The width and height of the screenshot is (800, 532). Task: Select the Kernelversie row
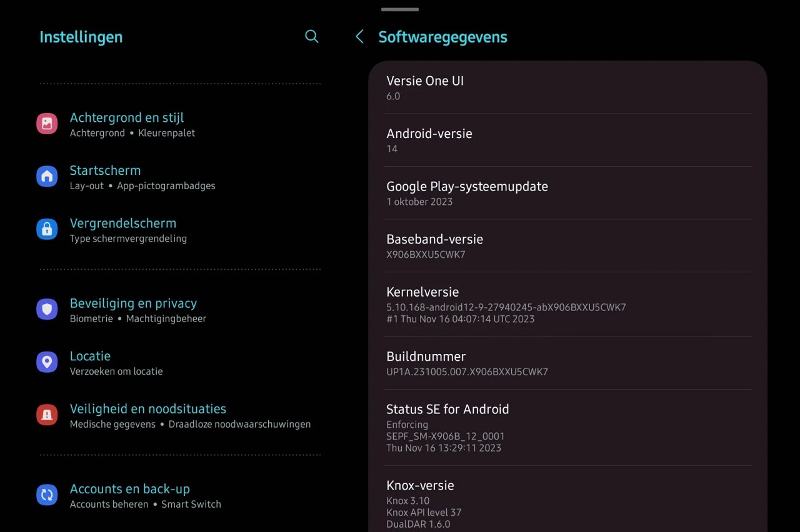tap(567, 304)
